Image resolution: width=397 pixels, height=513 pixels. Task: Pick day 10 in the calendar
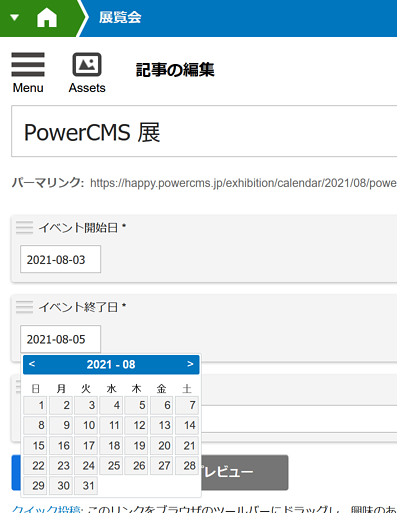click(86, 425)
